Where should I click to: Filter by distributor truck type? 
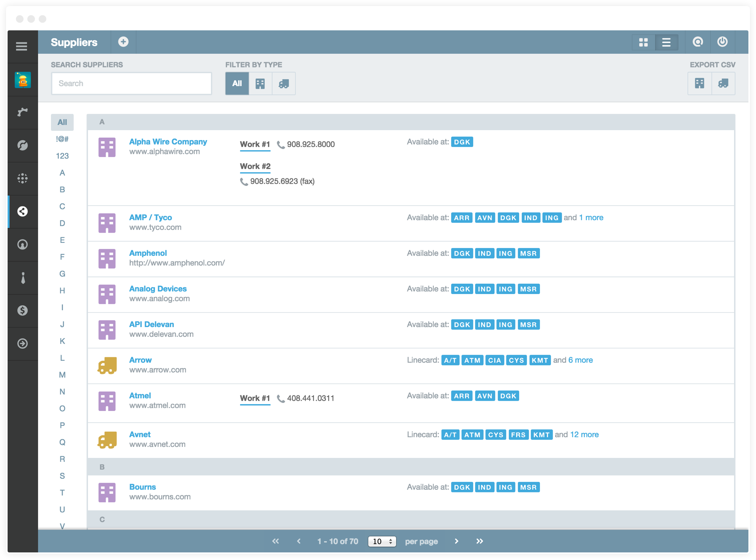283,83
